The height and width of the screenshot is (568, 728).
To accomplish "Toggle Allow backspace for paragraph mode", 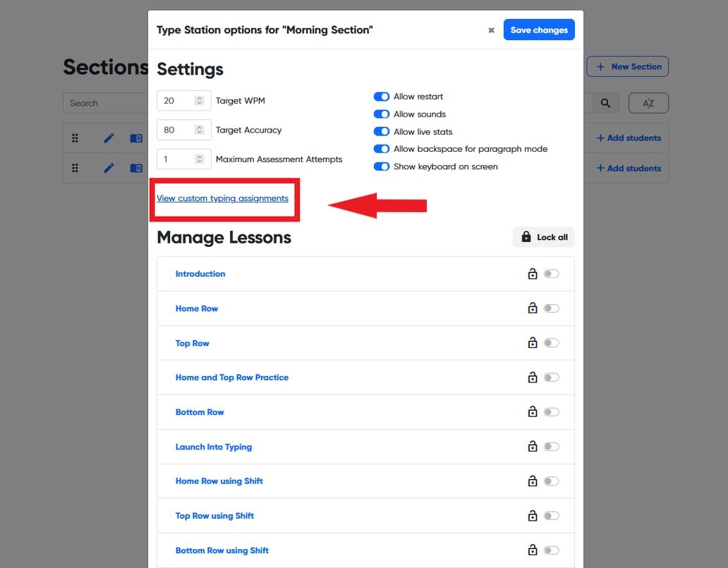I will click(381, 149).
